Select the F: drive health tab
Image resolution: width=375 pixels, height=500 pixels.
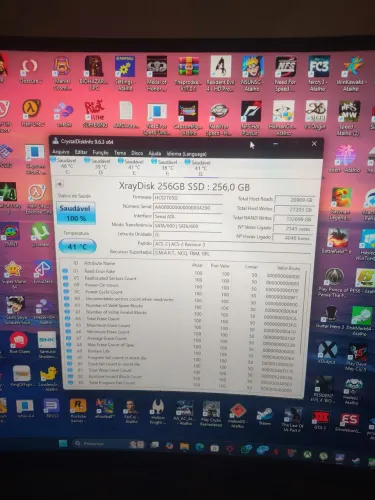167,168
